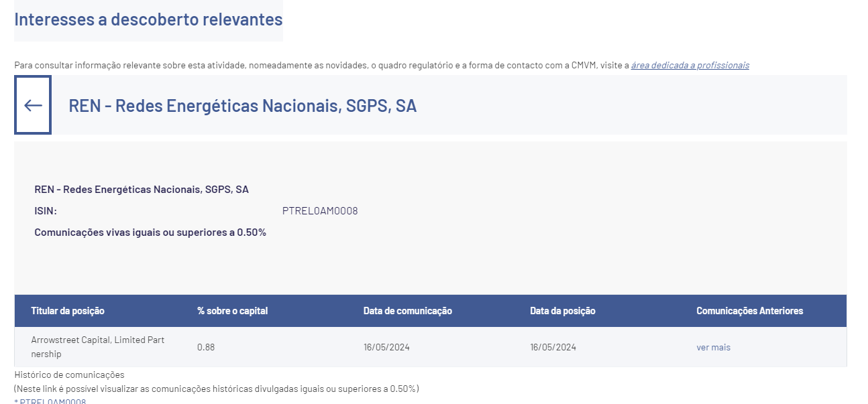Click the "Comunicações vivas iguais ou superiores" line
The image size is (868, 404).
click(150, 232)
